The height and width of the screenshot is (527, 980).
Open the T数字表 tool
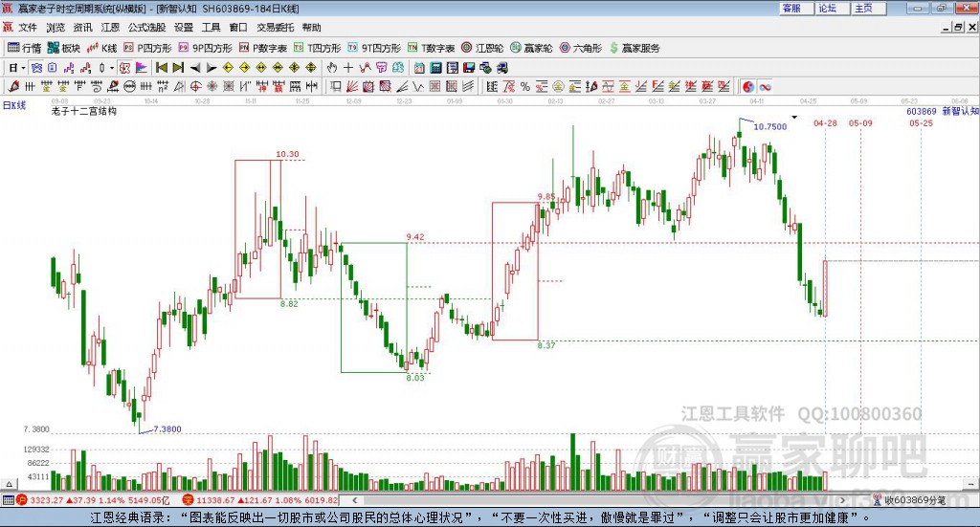[432, 48]
